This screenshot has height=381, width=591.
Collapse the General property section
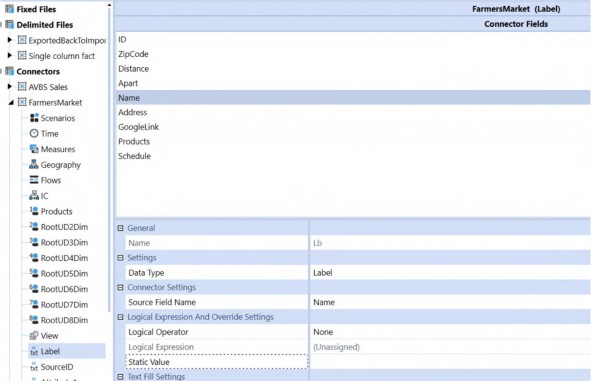click(120, 228)
